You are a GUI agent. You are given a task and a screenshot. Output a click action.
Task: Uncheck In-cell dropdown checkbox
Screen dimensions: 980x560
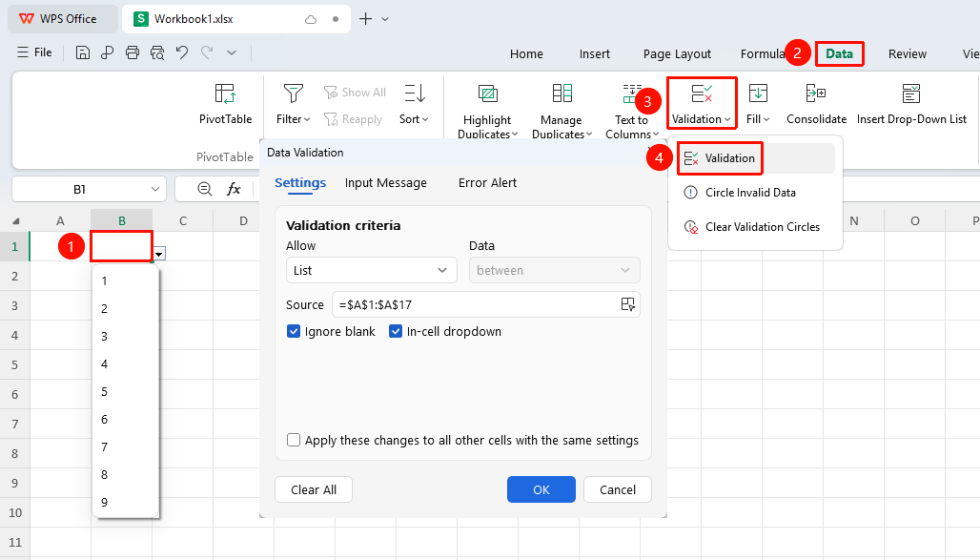[395, 332]
